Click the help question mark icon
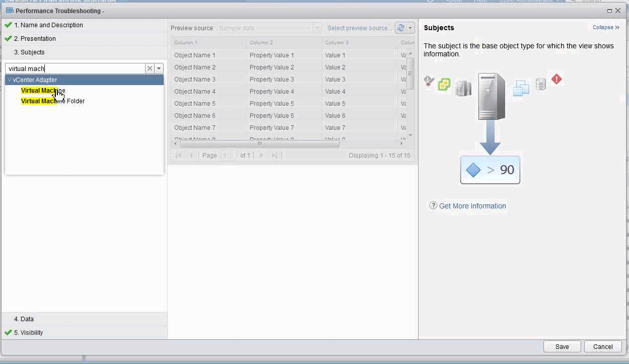629x364 pixels. (433, 205)
